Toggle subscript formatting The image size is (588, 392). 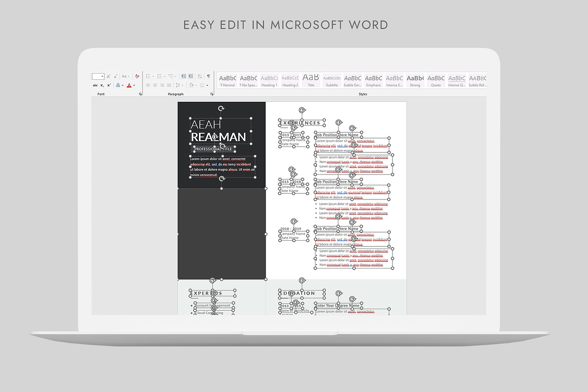(x=102, y=85)
